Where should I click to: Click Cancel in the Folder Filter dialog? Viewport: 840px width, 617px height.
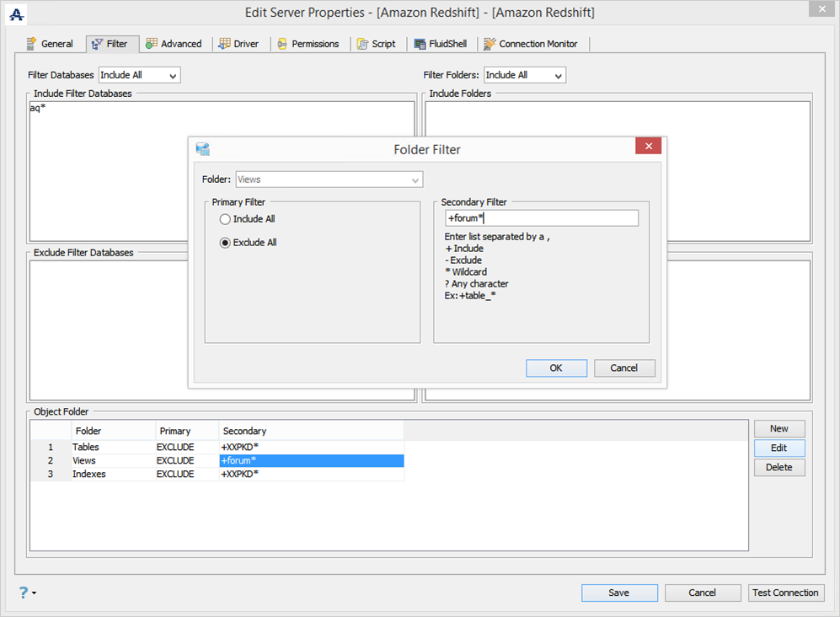pyautogui.click(x=624, y=368)
